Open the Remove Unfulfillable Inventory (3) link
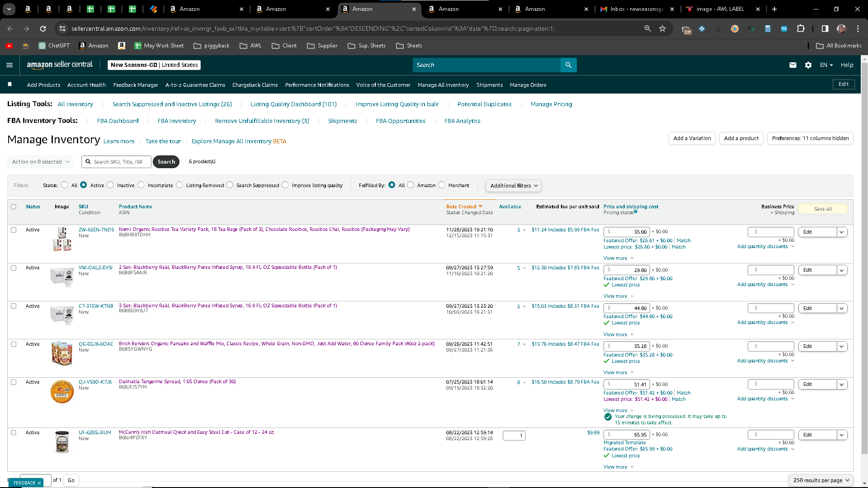Image resolution: width=868 pixels, height=488 pixels. (262, 121)
